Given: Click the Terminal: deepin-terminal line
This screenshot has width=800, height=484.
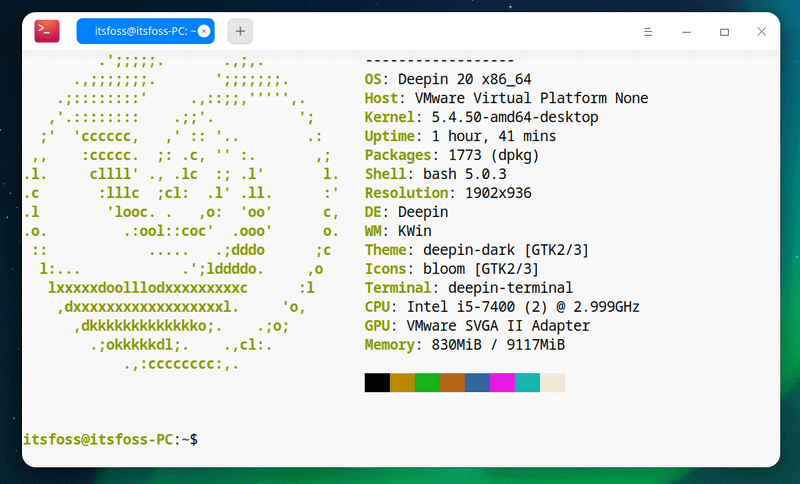Looking at the screenshot, I should [x=469, y=288].
